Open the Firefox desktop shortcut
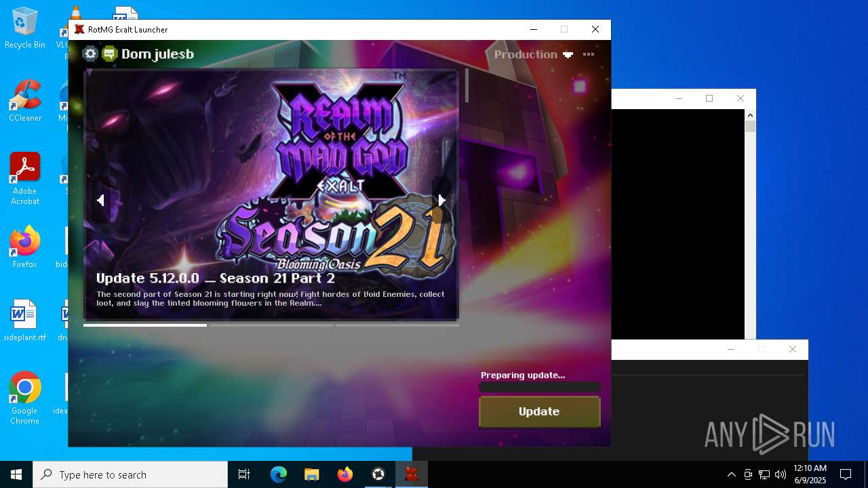Screen dimensions: 868x488 [25, 247]
